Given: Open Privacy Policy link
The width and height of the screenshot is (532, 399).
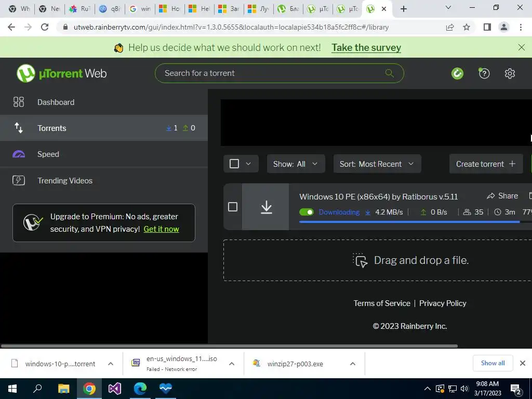Looking at the screenshot, I should tap(443, 303).
